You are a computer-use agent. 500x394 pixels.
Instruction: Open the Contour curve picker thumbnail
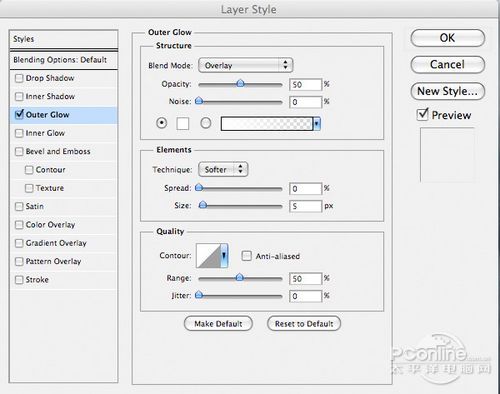click(209, 256)
